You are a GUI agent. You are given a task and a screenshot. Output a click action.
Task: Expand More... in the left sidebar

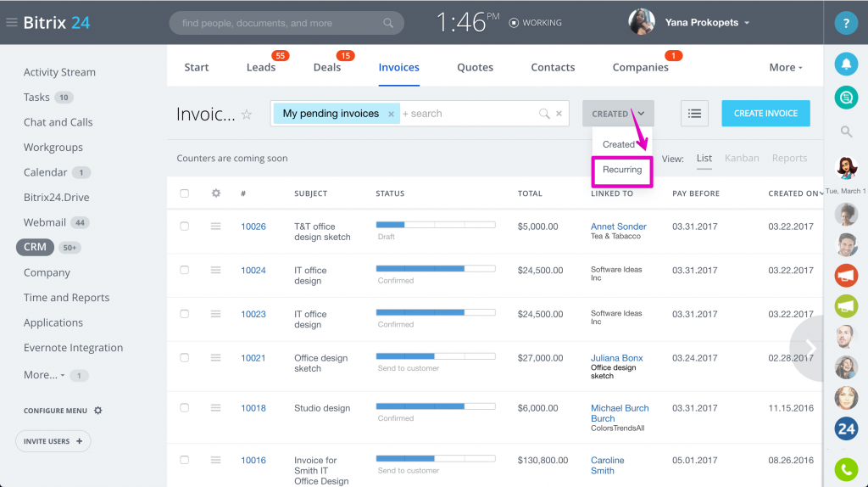(44, 375)
